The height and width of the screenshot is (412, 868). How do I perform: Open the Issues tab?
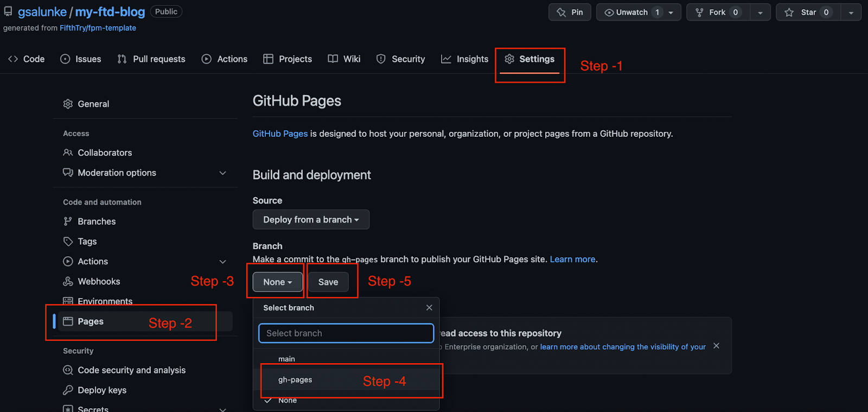80,59
